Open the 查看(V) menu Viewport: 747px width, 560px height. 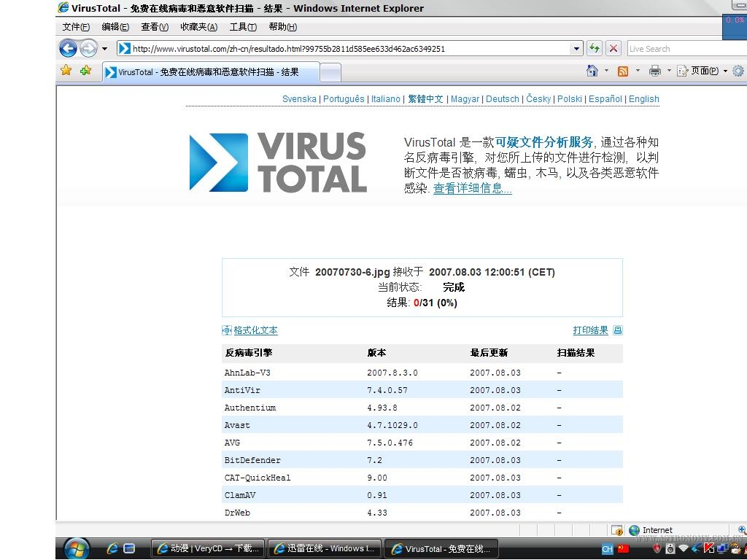click(x=155, y=27)
